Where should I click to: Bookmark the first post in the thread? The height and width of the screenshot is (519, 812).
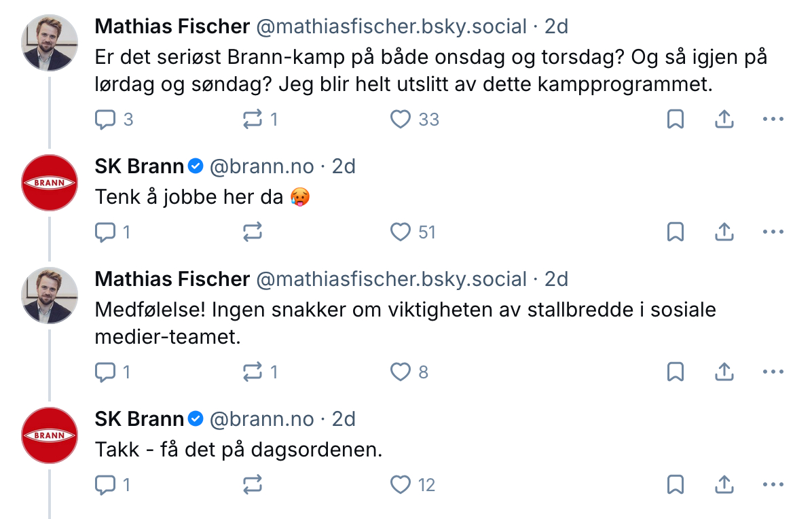click(675, 120)
